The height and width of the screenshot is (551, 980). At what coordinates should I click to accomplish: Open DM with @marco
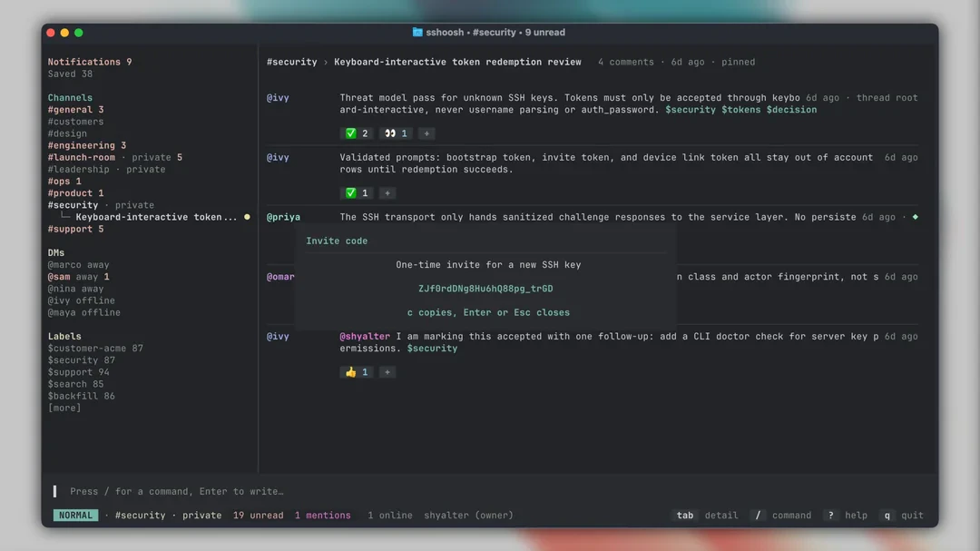pos(79,264)
